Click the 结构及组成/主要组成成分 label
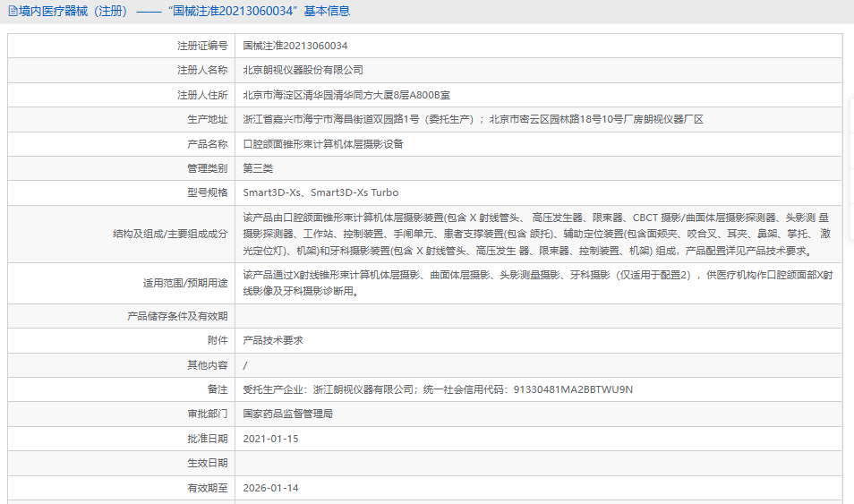Screen dimensions: 854x504 [170, 234]
